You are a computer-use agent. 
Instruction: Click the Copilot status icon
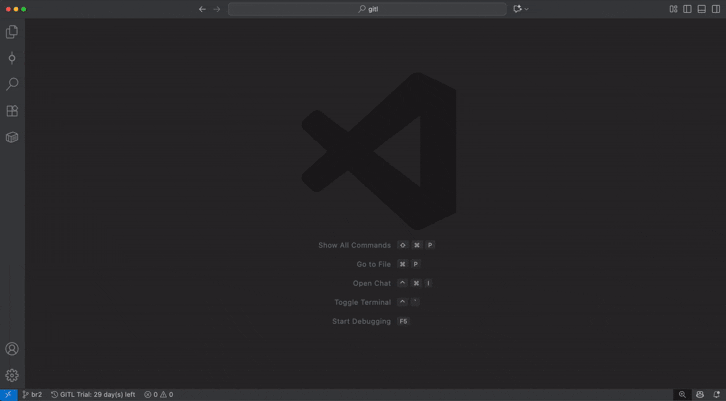click(700, 394)
